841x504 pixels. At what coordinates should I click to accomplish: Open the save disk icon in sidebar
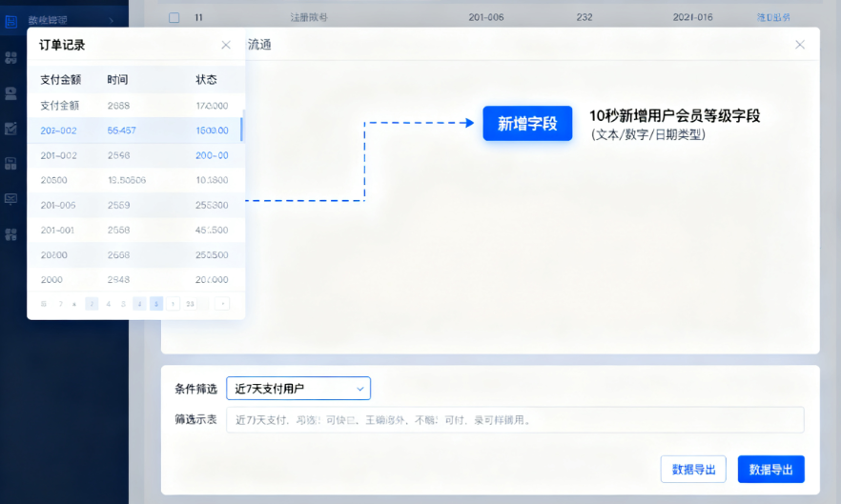tap(10, 164)
